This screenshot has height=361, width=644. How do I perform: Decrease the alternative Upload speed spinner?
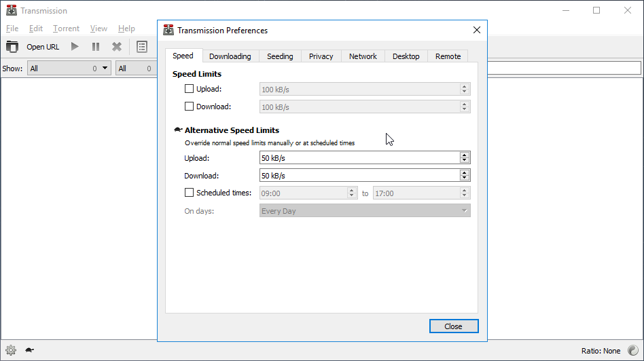coord(465,160)
